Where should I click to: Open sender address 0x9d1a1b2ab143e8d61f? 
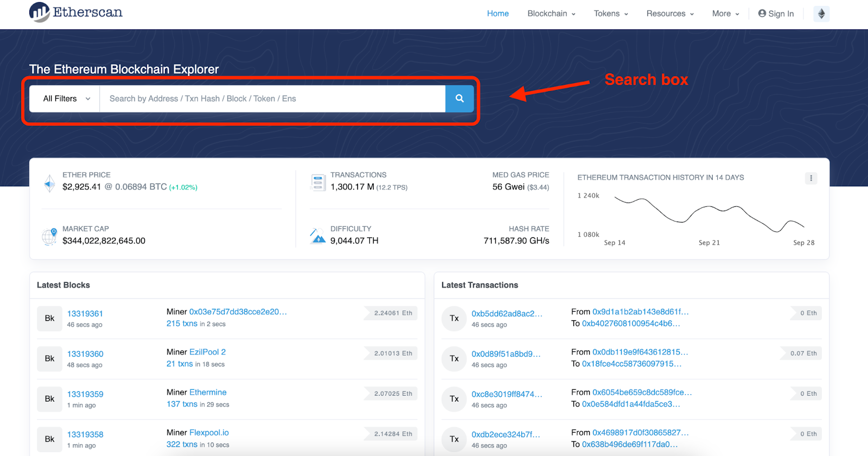[x=641, y=312]
